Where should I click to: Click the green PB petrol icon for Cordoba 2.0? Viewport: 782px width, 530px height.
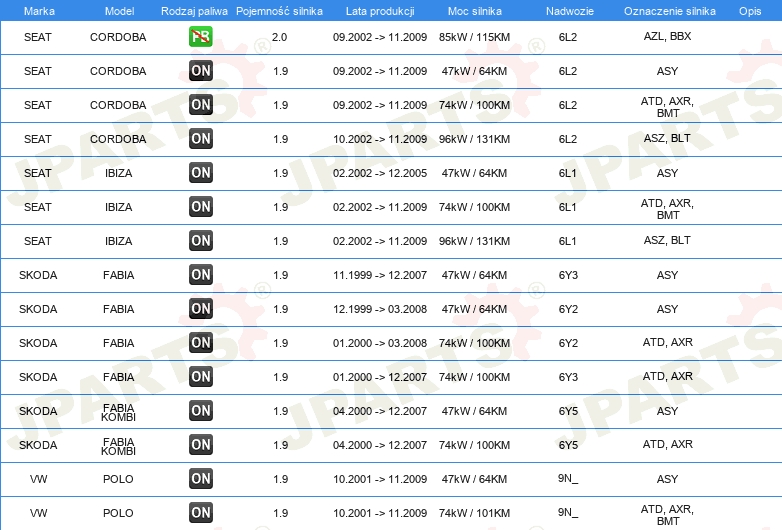tap(200, 36)
